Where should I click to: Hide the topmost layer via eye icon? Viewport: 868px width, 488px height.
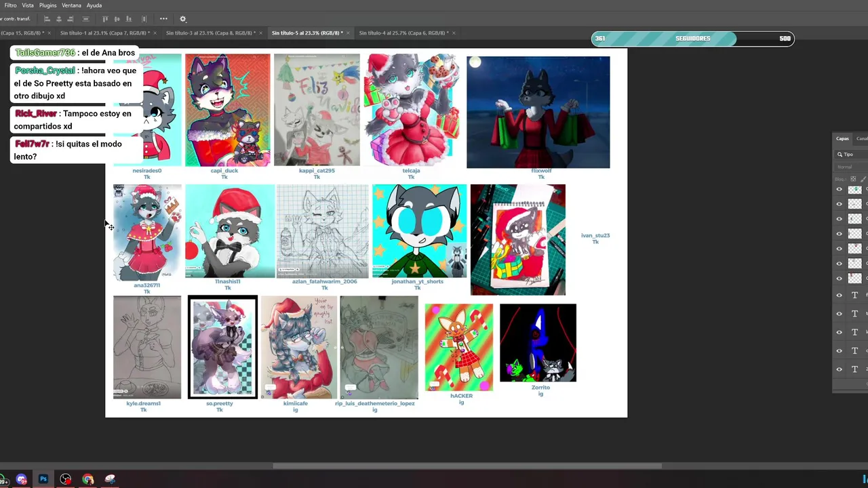pyautogui.click(x=839, y=189)
